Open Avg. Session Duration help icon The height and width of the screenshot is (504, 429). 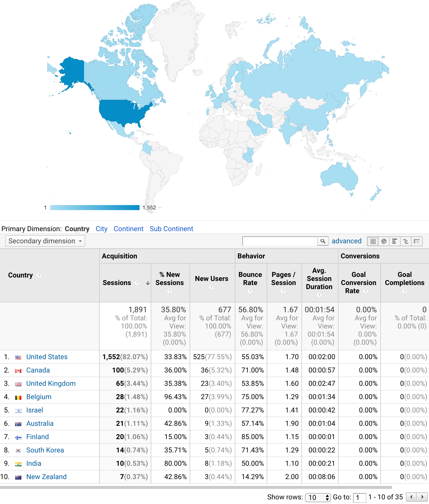319,295
